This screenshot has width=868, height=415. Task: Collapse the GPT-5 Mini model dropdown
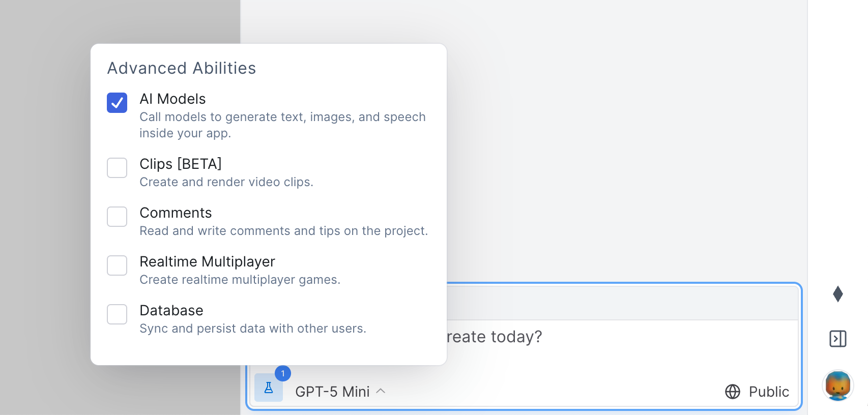(381, 392)
